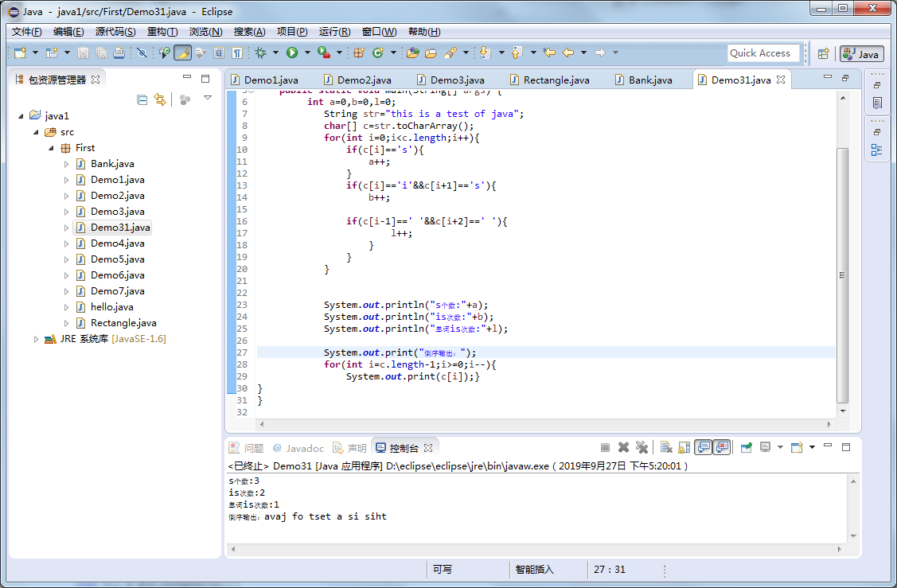
Task: Click the 智能插入 status bar entry
Action: point(534,570)
